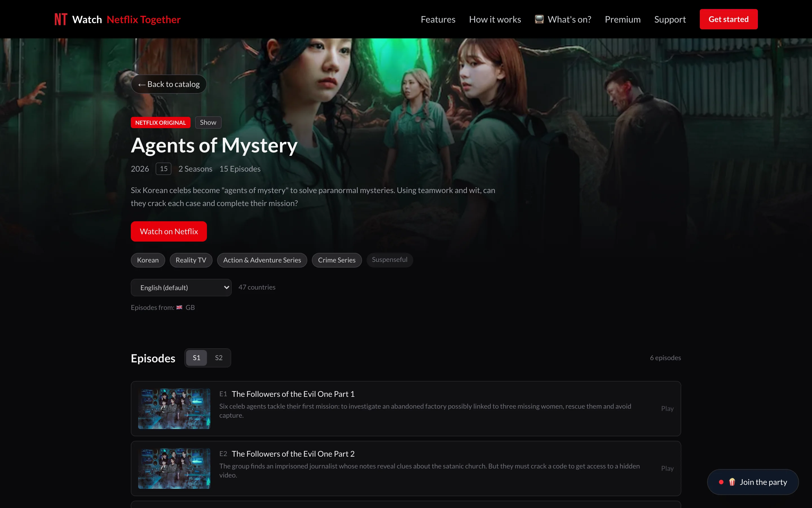Open the Features menu item
The width and height of the screenshot is (812, 508).
coord(438,19)
